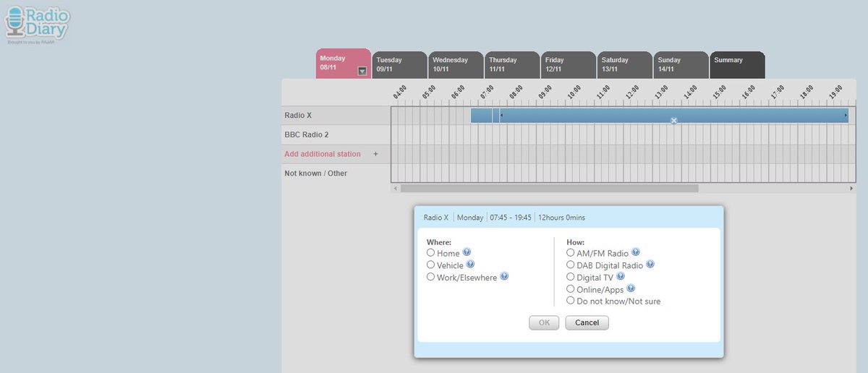Select Vehicle as listening location
The width and height of the screenshot is (868, 373).
(x=430, y=265)
